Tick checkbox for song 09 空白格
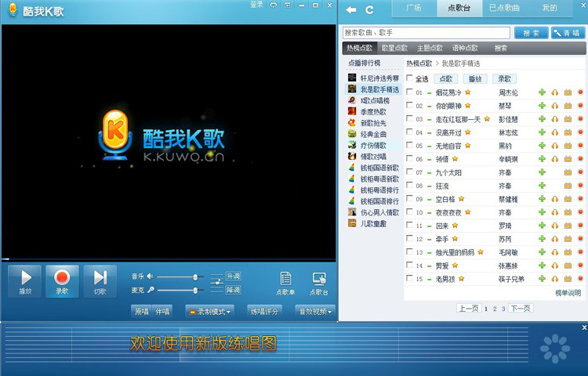Screen dimensions: 588x376 [x=409, y=198]
